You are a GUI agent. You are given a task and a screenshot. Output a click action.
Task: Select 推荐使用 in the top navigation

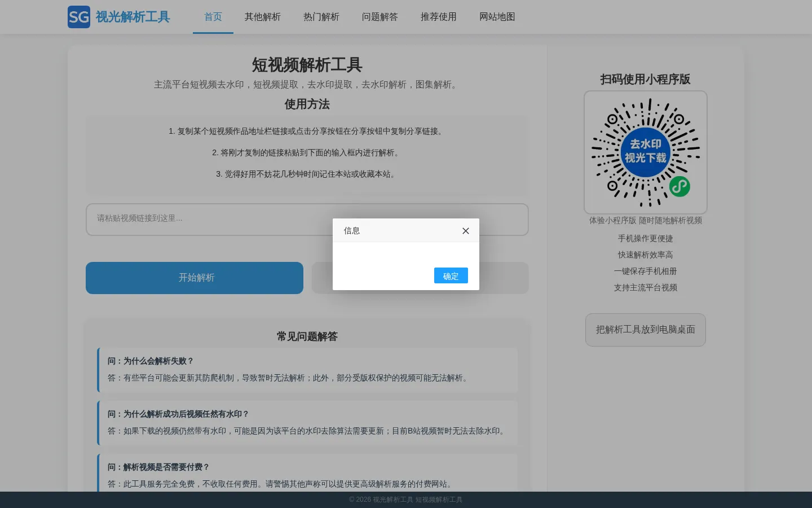439,17
